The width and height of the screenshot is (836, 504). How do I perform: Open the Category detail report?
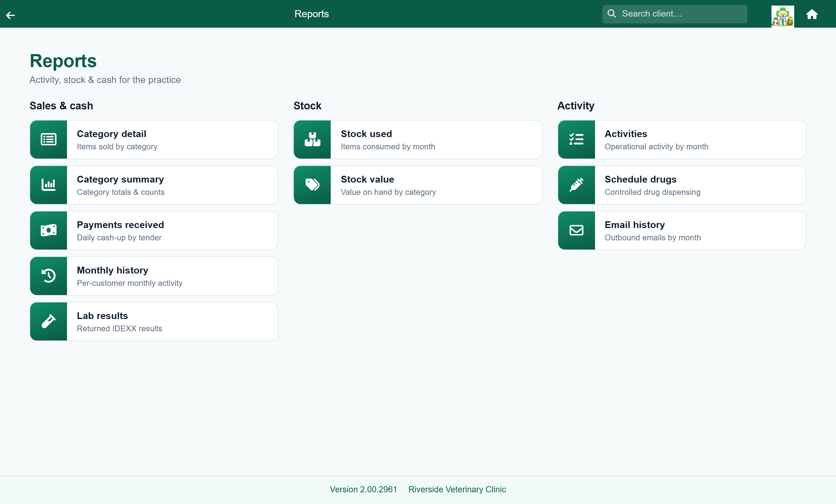coord(154,140)
